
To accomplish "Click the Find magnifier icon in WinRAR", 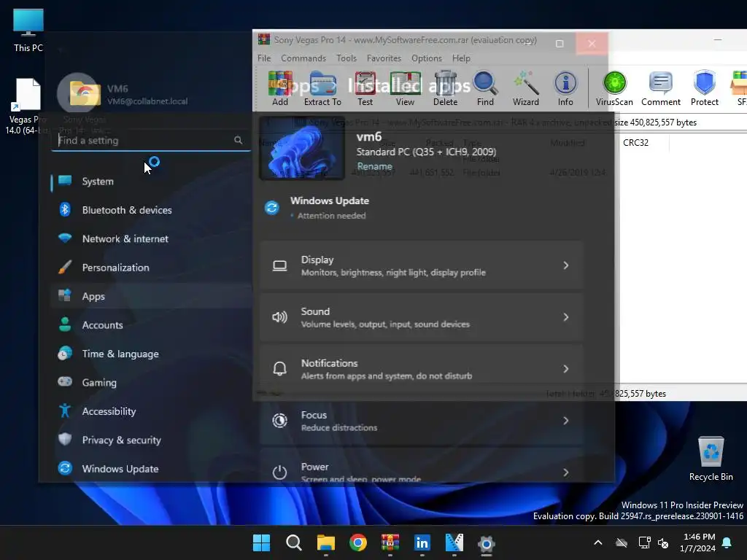I will 485,88.
